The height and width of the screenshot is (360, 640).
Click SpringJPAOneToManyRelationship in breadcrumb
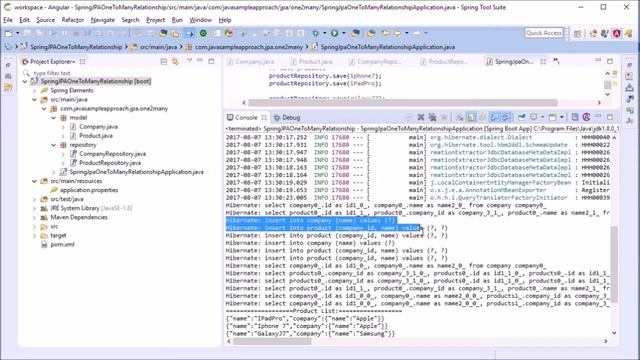pos(76,47)
